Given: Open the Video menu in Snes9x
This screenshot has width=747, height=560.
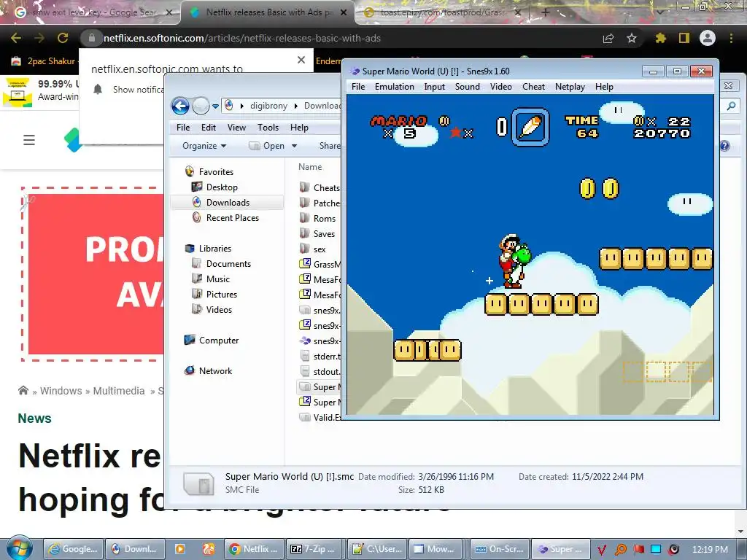Looking at the screenshot, I should coord(500,87).
